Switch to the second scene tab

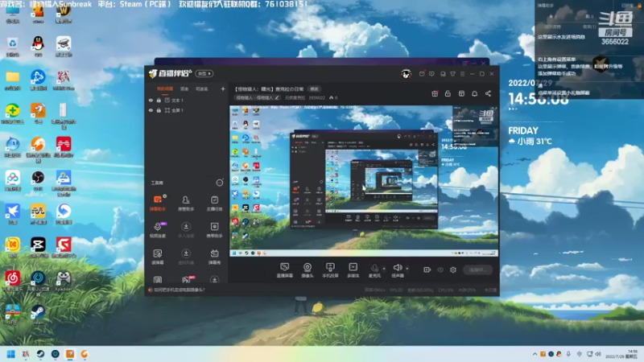pyautogui.click(x=184, y=89)
